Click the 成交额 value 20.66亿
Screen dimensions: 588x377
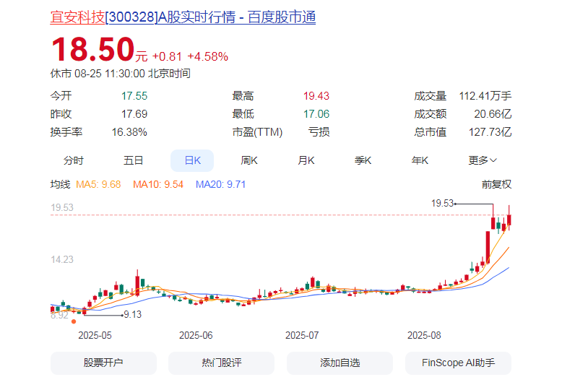point(493,114)
